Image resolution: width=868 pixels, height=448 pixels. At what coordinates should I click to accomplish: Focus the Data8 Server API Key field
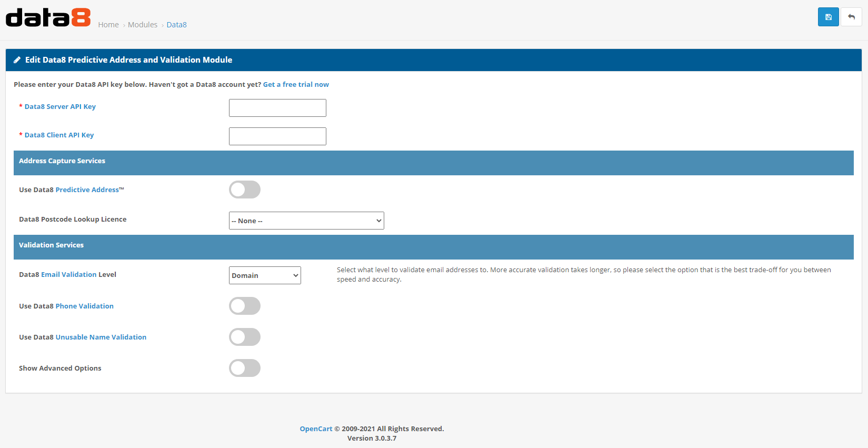click(x=277, y=108)
